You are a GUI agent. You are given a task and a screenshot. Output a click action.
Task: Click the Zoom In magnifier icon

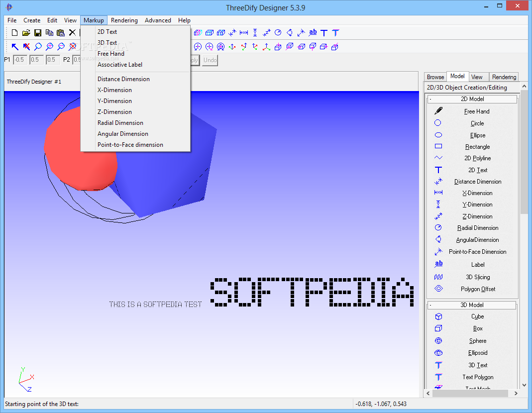[50, 46]
